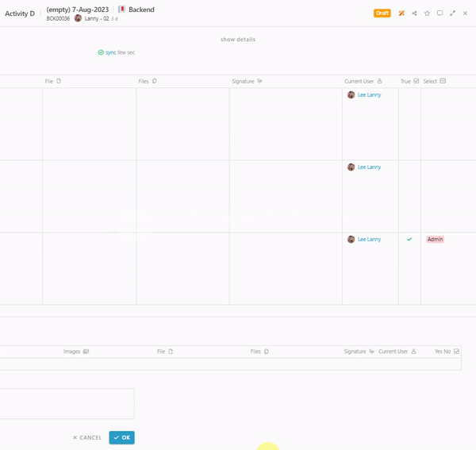Click the orange Draft status badge
This screenshot has width=476, height=450.
tap(382, 13)
